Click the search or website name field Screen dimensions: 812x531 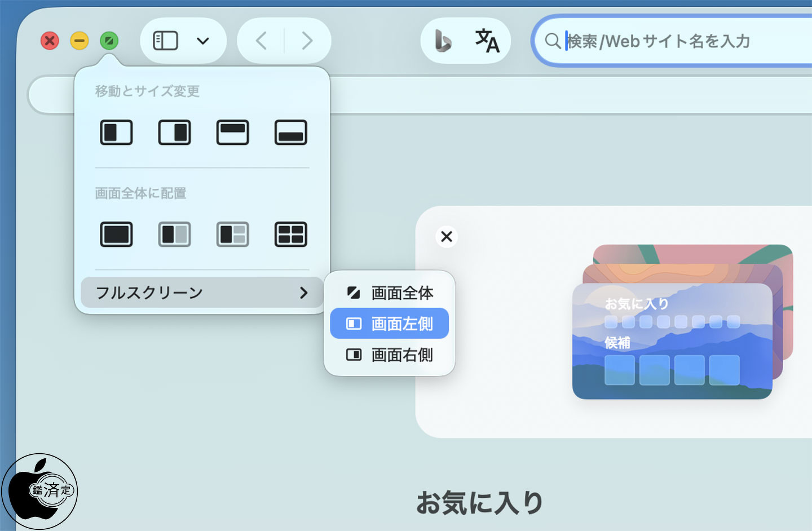(677, 41)
